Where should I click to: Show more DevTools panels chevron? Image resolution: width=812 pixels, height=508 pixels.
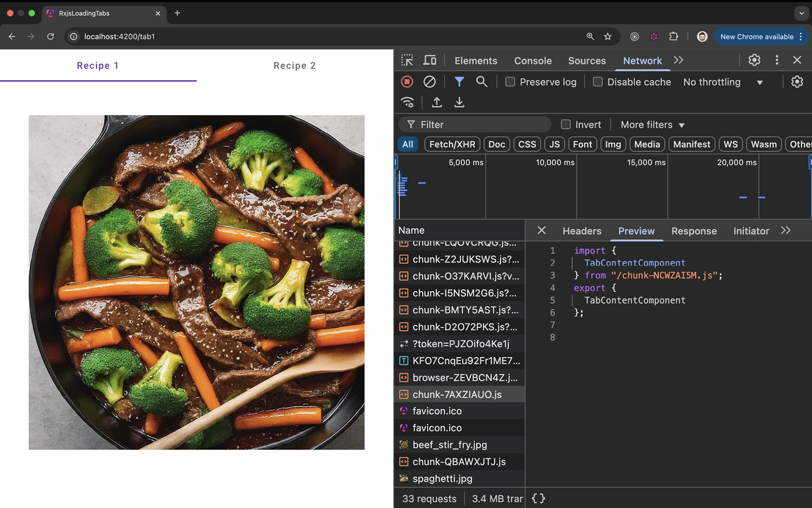pyautogui.click(x=679, y=60)
